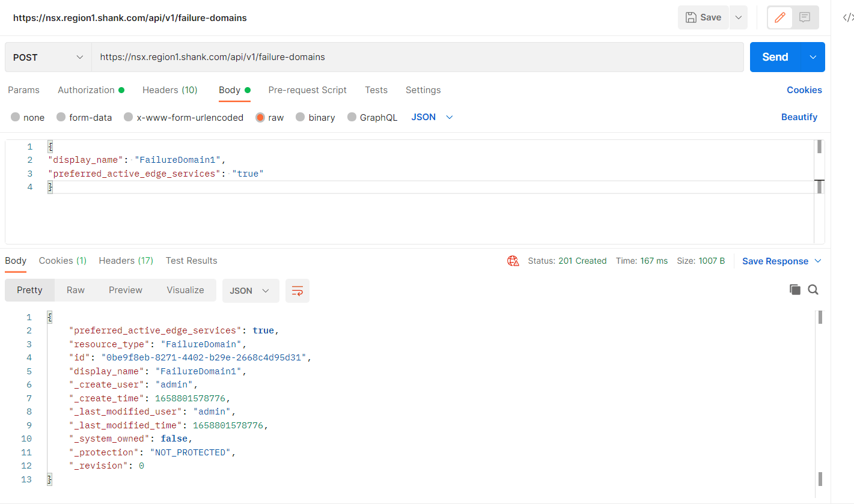Expand the Save Response dropdown arrow
Screen dimensions: 854x504
(817, 261)
